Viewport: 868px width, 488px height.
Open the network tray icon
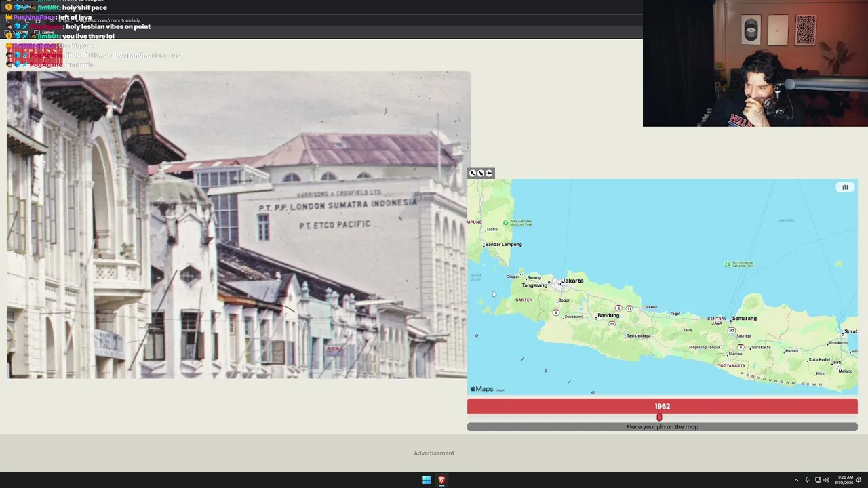click(818, 480)
